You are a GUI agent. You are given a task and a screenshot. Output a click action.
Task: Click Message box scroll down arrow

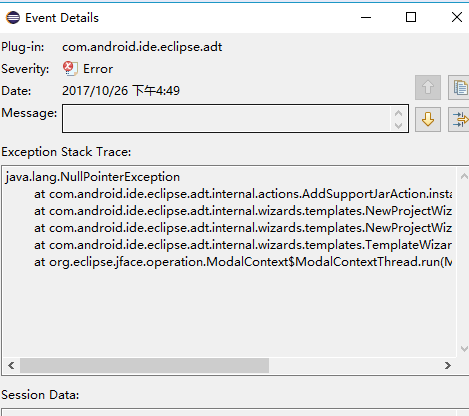point(398,125)
